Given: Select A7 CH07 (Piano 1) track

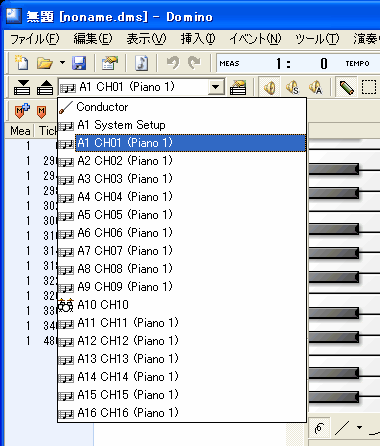Looking at the screenshot, I should [182, 251].
